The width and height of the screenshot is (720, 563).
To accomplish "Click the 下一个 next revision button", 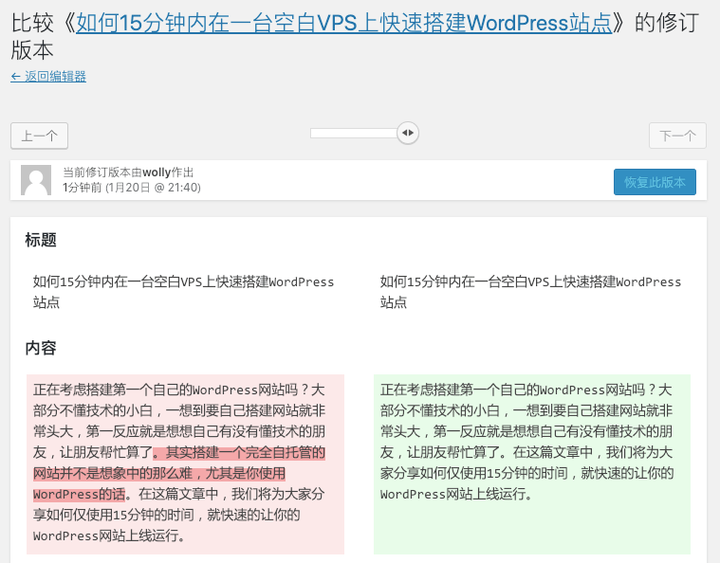I will point(677,135).
